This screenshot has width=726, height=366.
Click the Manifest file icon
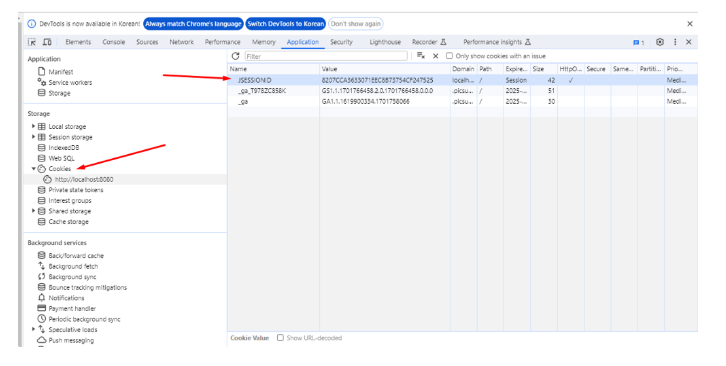point(42,72)
